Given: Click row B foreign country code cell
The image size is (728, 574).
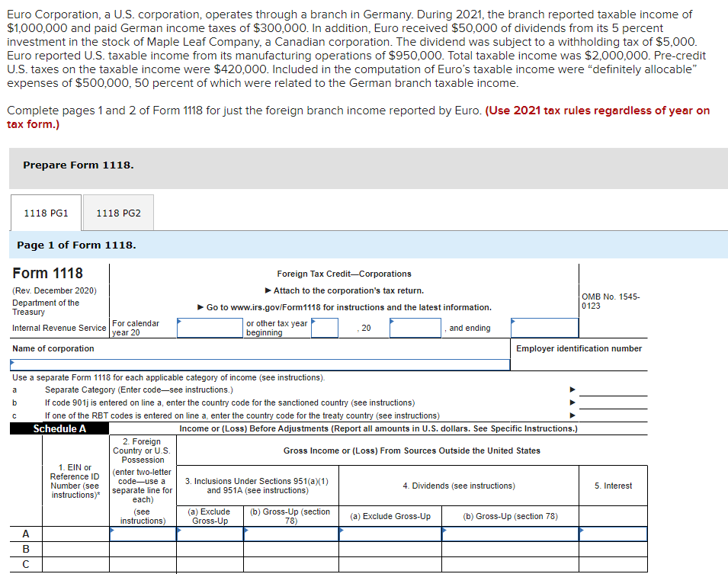Looking at the screenshot, I should click(142, 550).
